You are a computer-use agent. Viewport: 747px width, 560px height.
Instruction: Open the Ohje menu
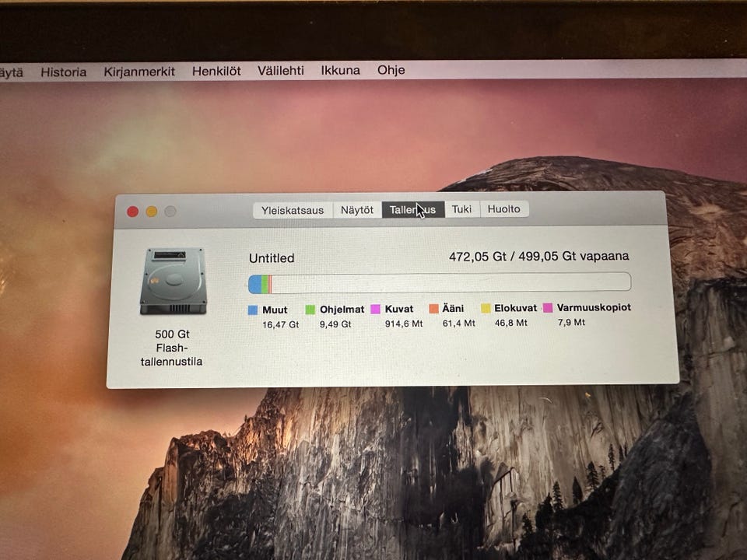point(391,70)
